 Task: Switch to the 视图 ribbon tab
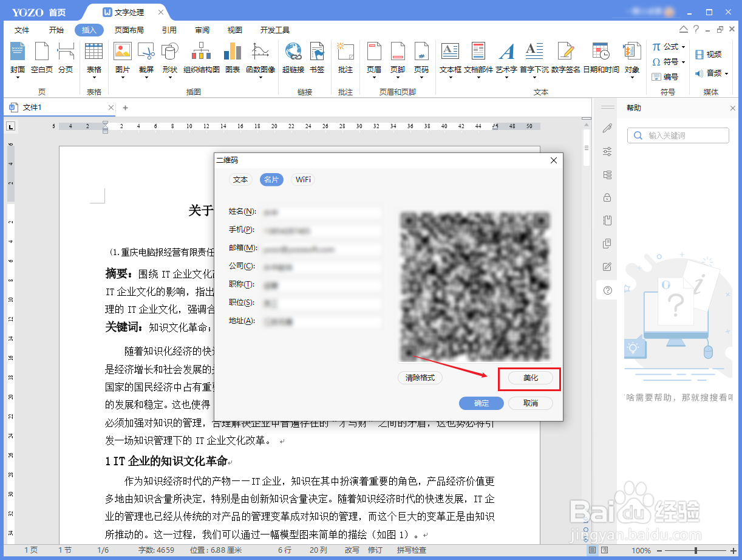coord(235,30)
